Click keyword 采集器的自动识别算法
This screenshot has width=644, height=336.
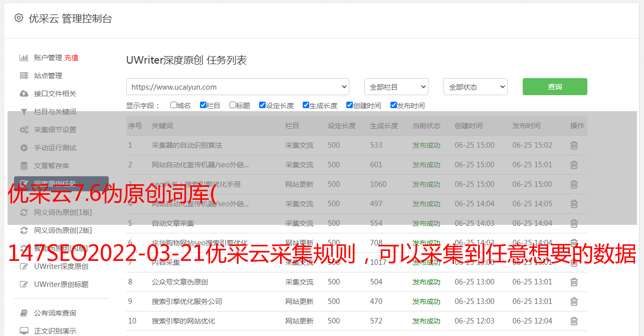click(187, 145)
